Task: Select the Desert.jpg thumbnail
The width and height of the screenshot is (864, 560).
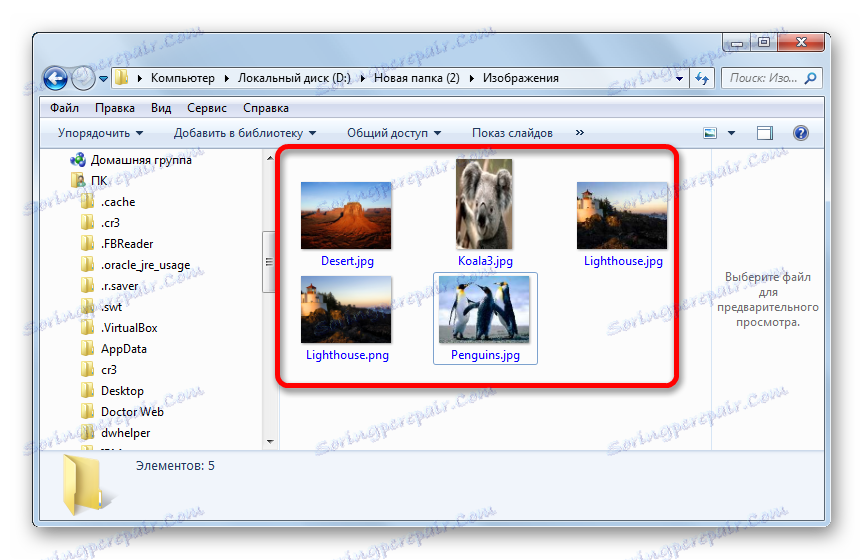Action: pyautogui.click(x=346, y=216)
